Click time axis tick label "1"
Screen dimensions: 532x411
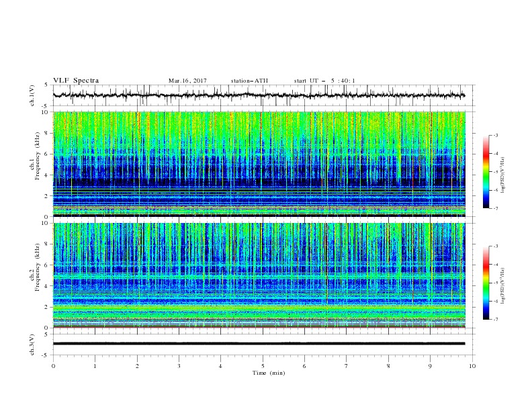95,366
